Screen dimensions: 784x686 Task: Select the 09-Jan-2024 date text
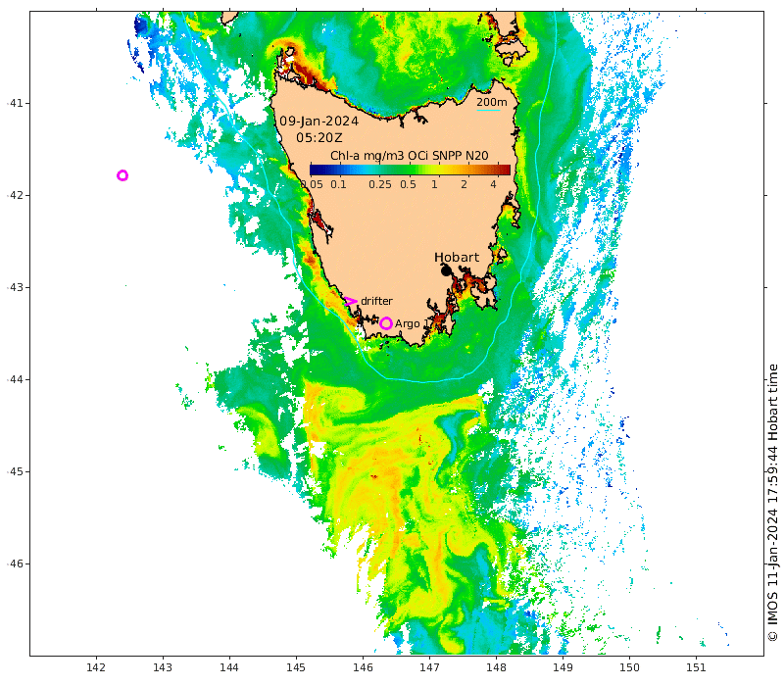(318, 122)
